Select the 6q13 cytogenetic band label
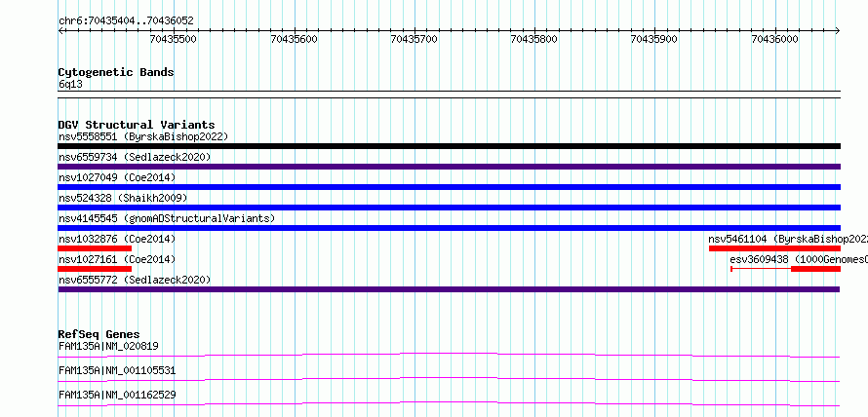Screen dimensions: 868x417 pos(70,85)
